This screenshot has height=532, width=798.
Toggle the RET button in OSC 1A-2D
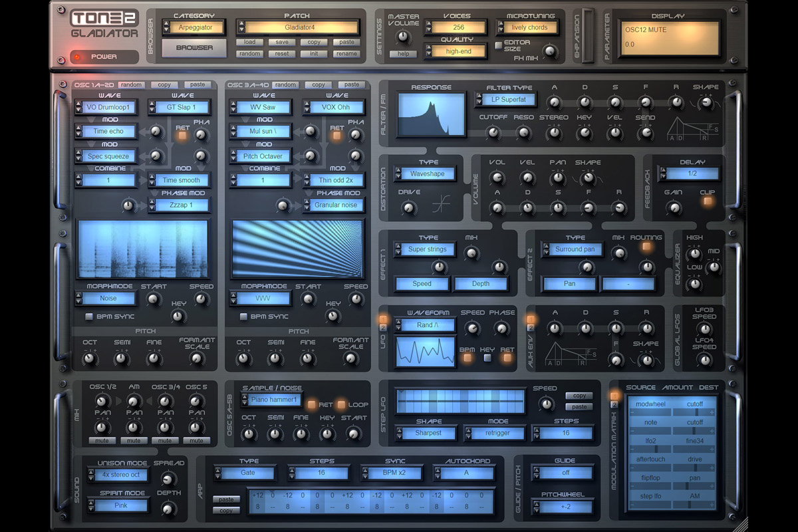pos(182,134)
